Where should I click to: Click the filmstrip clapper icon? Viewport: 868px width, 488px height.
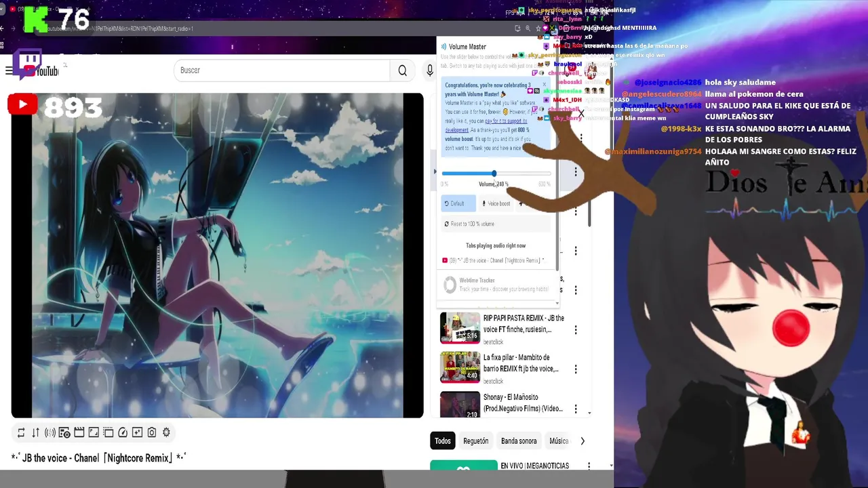(x=79, y=432)
